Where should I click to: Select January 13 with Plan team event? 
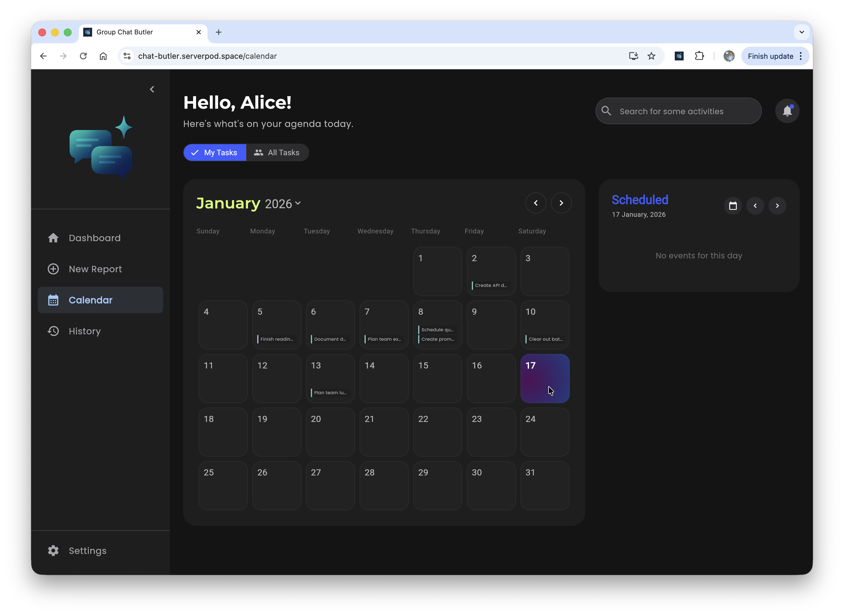point(330,378)
